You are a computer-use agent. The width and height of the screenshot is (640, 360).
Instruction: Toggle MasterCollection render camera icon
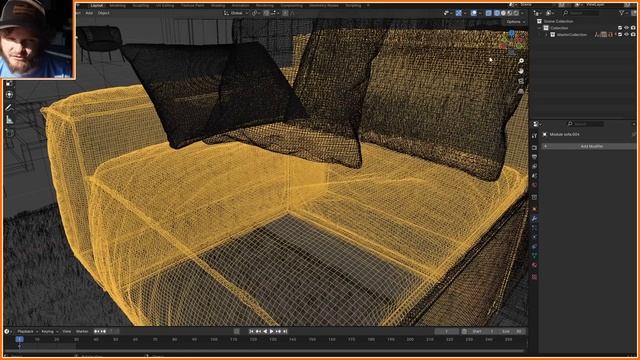click(x=633, y=35)
